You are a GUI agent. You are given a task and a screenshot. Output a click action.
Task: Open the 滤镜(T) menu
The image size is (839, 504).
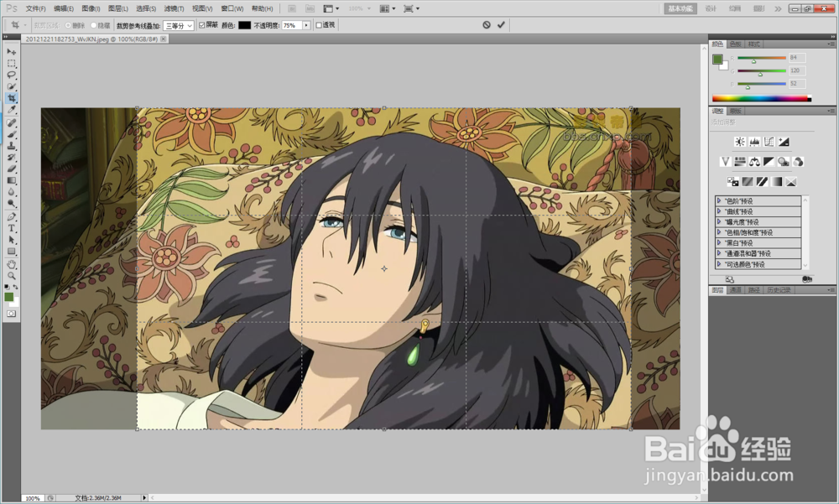(174, 8)
